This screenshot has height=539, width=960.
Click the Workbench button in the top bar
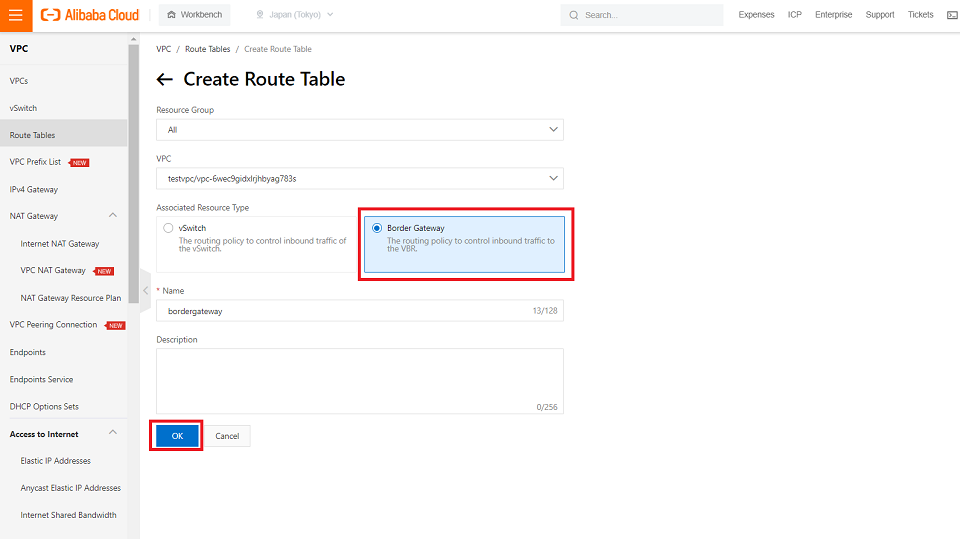click(x=194, y=15)
